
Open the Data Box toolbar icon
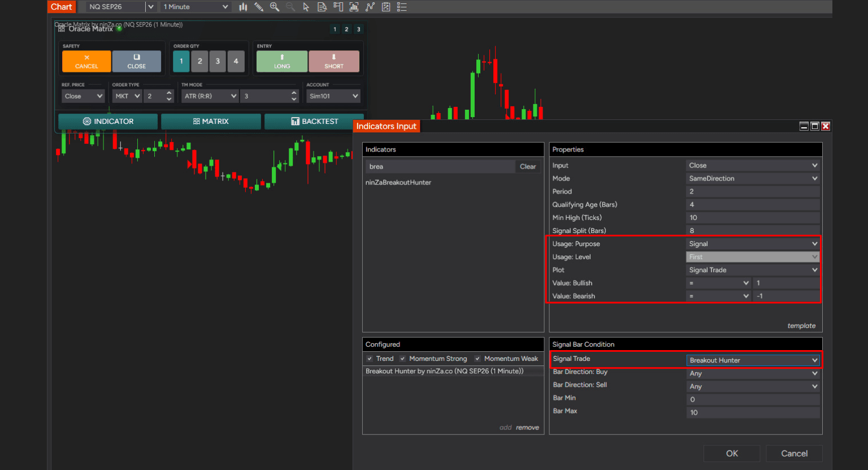click(x=322, y=7)
